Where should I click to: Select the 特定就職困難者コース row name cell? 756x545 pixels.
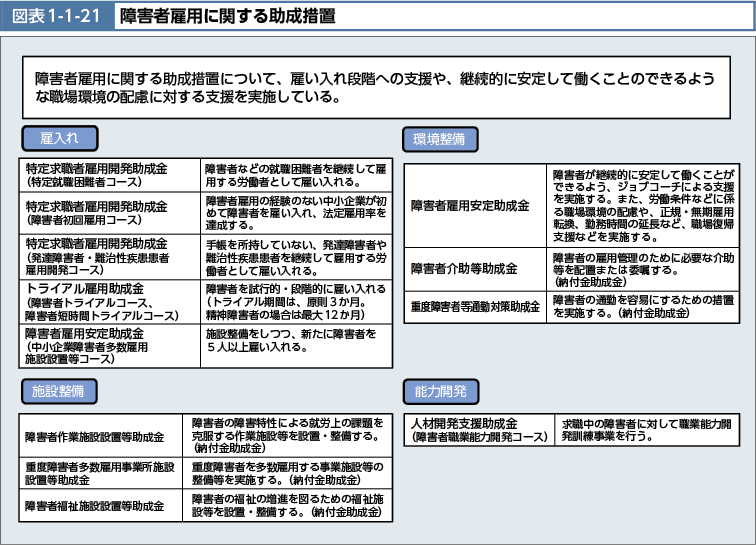109,174
